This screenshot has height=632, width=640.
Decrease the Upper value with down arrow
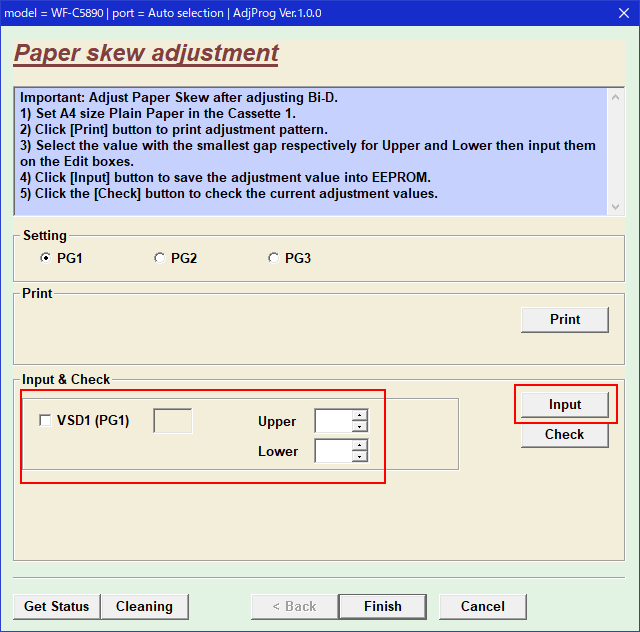[360, 427]
